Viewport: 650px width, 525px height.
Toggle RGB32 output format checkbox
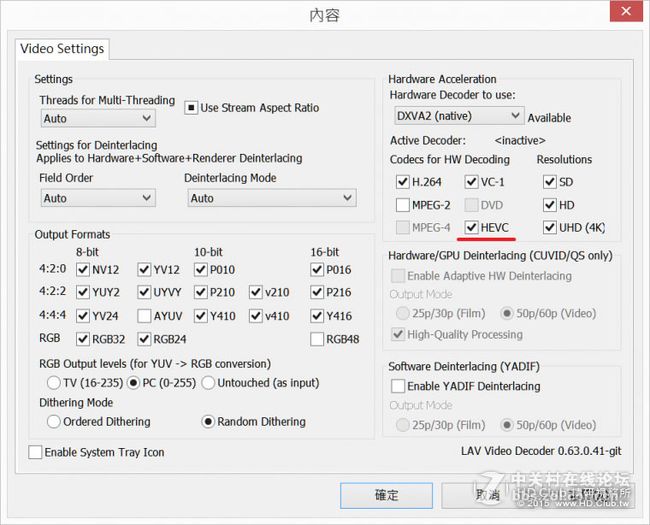83,339
